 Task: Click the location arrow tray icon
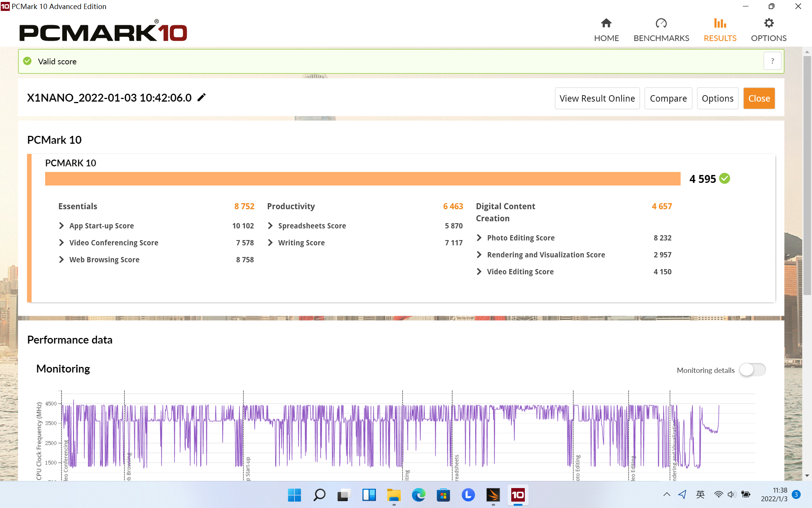[x=683, y=494]
